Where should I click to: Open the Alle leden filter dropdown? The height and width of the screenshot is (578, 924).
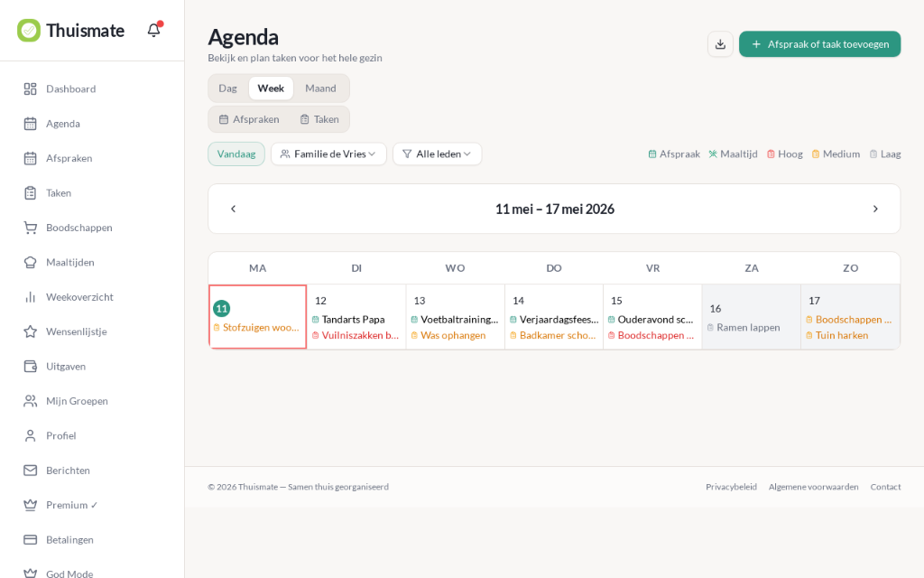(438, 154)
